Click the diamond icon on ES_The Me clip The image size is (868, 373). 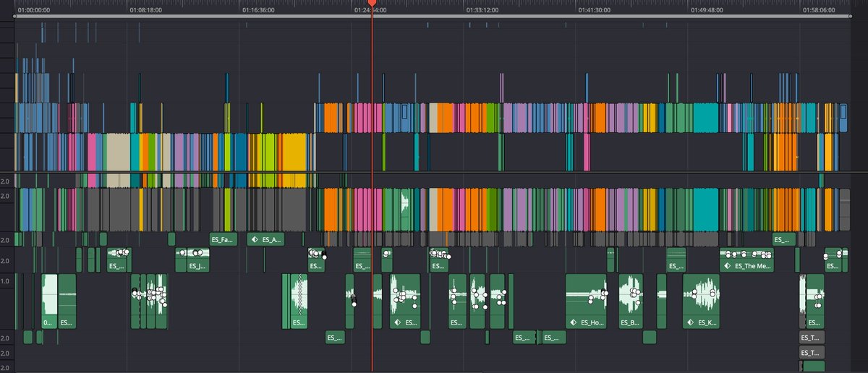pyautogui.click(x=726, y=266)
